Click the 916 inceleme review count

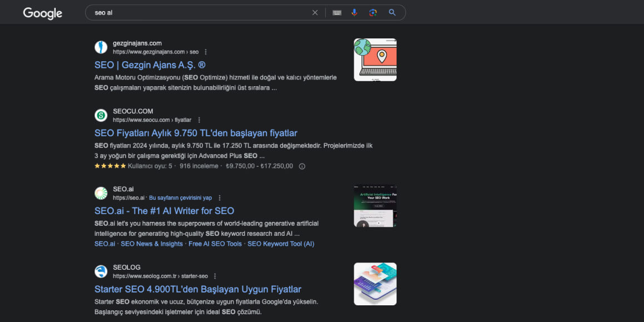coord(199,166)
